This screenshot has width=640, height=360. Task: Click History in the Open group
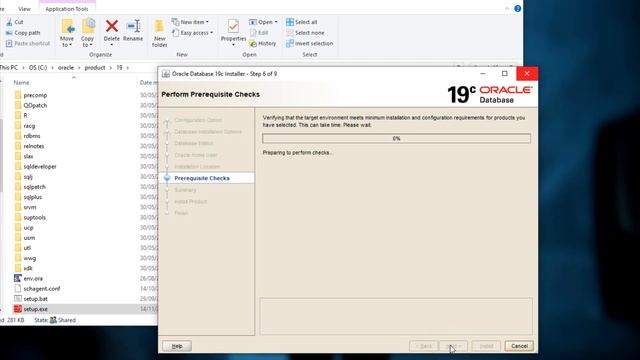(x=263, y=43)
